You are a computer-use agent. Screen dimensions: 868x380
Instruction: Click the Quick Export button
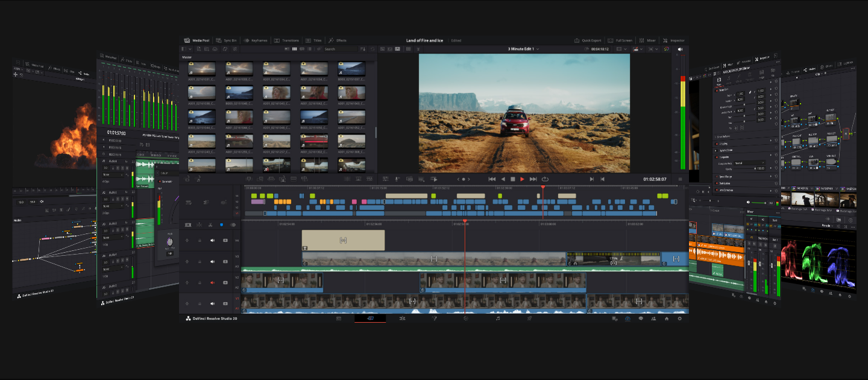pyautogui.click(x=588, y=40)
